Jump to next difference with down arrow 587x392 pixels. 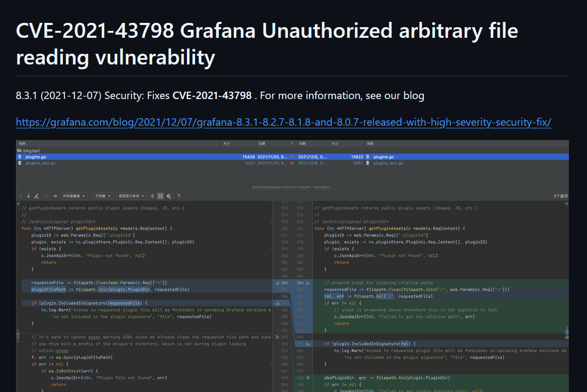pyautogui.click(x=28, y=196)
